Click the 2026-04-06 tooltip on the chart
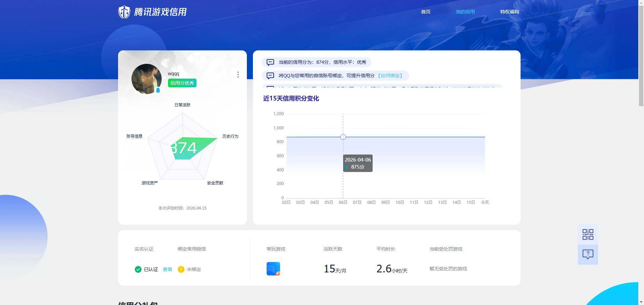Image resolution: width=644 pixels, height=305 pixels. [358, 163]
